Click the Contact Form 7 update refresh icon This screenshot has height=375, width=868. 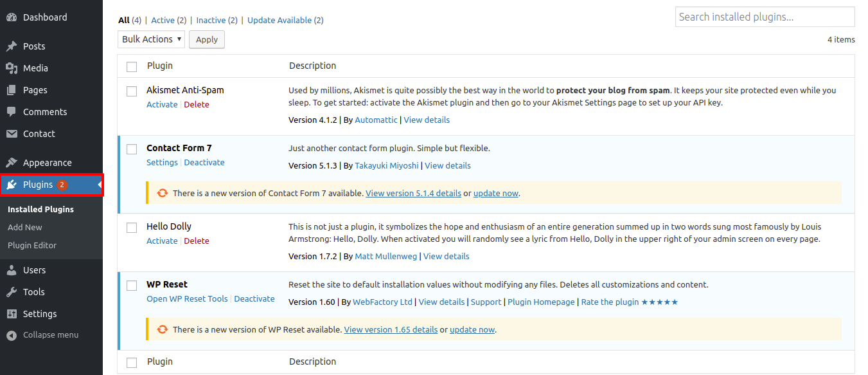click(163, 193)
